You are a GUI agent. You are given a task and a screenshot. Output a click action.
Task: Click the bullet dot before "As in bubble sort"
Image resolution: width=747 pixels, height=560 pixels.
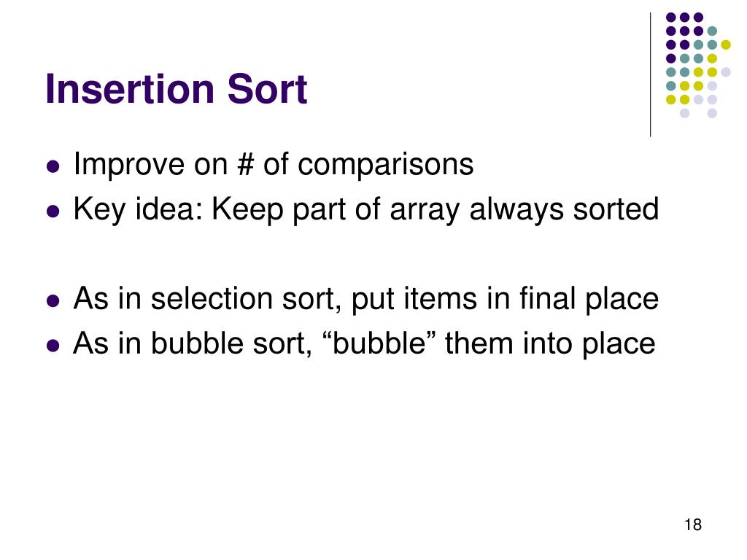coord(53,346)
